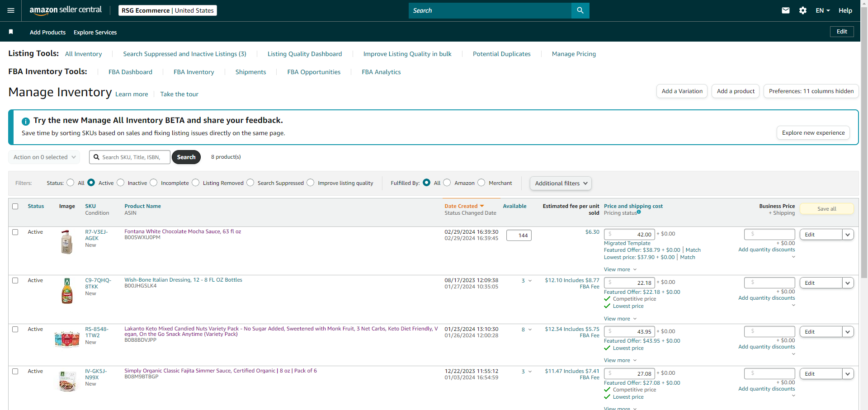The width and height of the screenshot is (868, 410).
Task: Click the search magnifier button
Action: (x=580, y=10)
